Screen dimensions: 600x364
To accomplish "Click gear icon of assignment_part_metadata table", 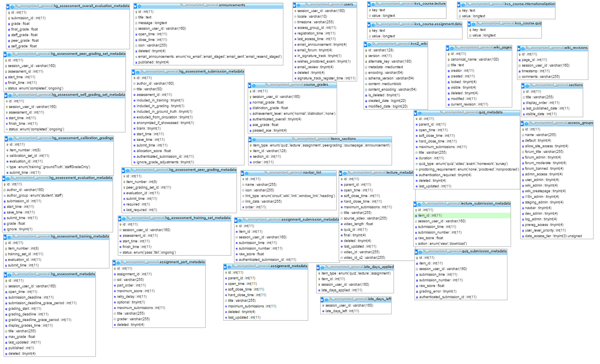I will (118, 262).
